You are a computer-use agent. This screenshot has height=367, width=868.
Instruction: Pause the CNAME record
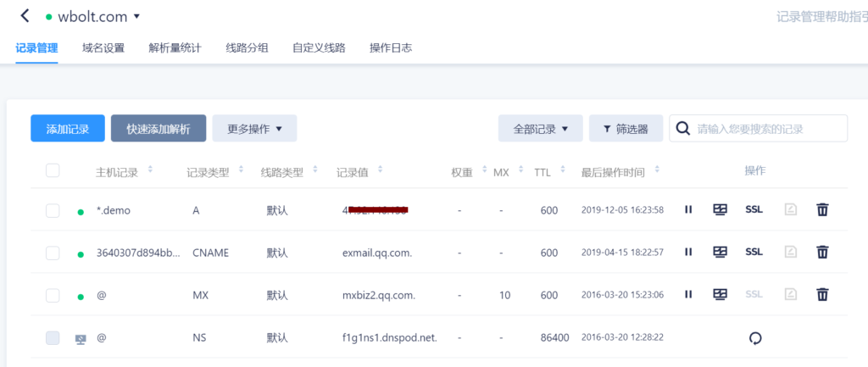688,252
